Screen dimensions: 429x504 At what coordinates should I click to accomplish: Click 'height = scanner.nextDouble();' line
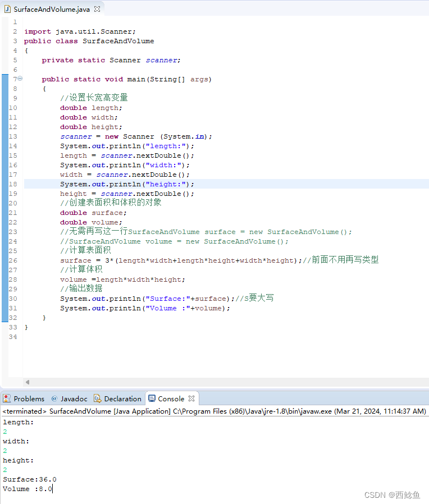127,194
